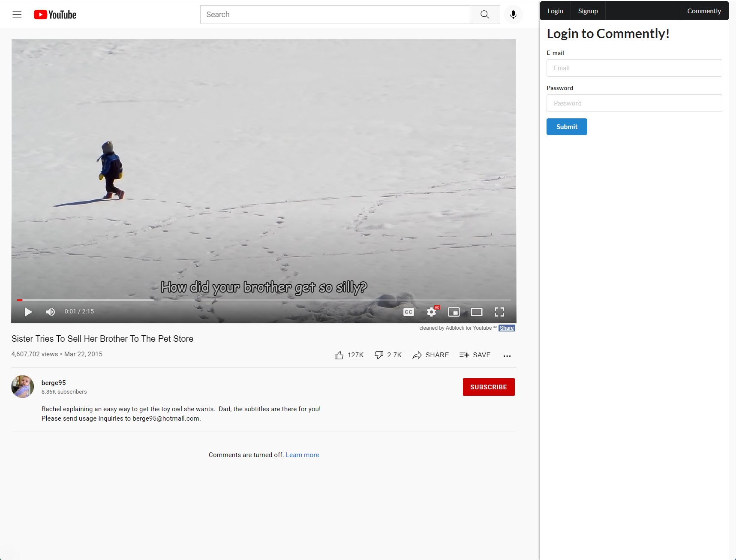Seek along the video progress bar

pos(264,300)
